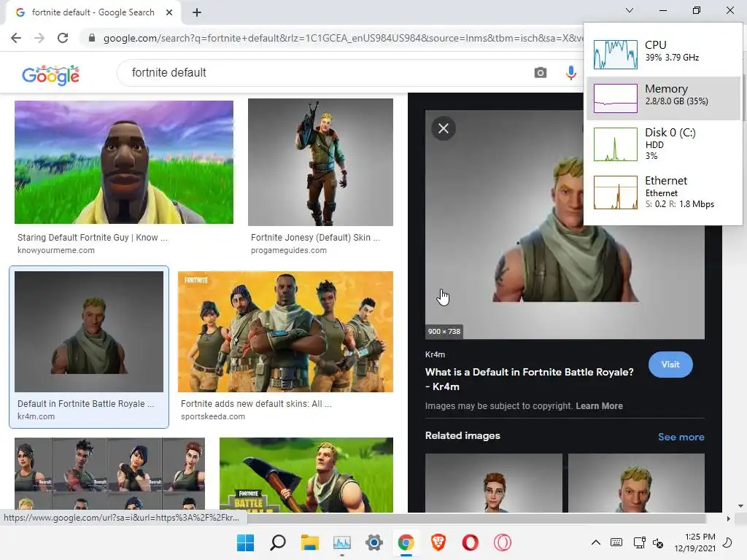Open the Fortnite Battle Royale pickaxe thumbnail
Screen dimensions: 747x560
tap(306, 475)
